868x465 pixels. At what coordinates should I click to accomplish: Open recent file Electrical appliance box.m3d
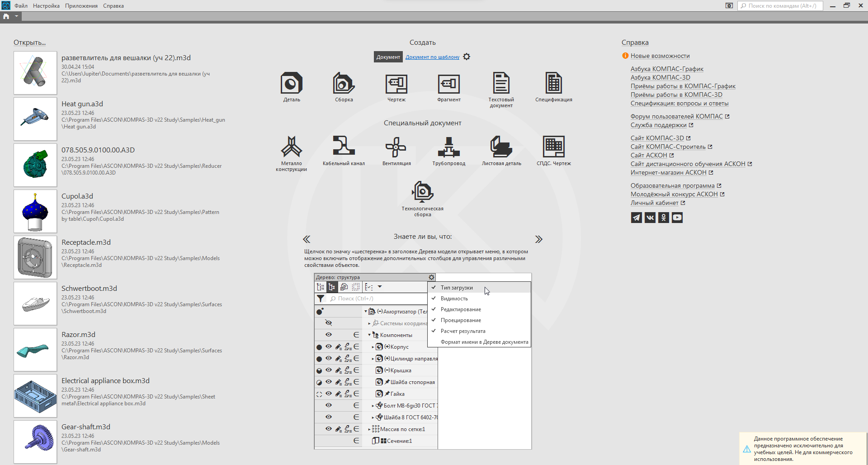105,381
